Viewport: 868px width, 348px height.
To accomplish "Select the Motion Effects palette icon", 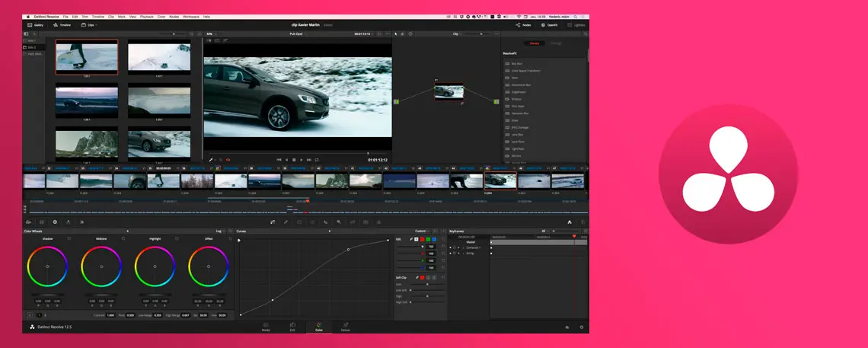I will [x=81, y=222].
